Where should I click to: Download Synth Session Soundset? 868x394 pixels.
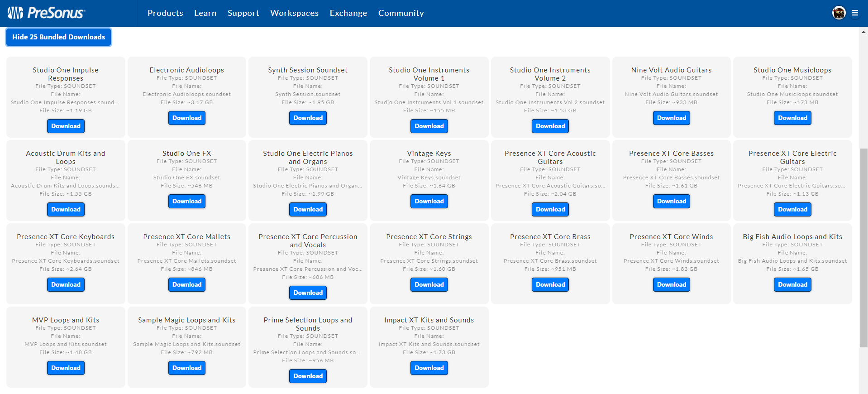click(308, 118)
